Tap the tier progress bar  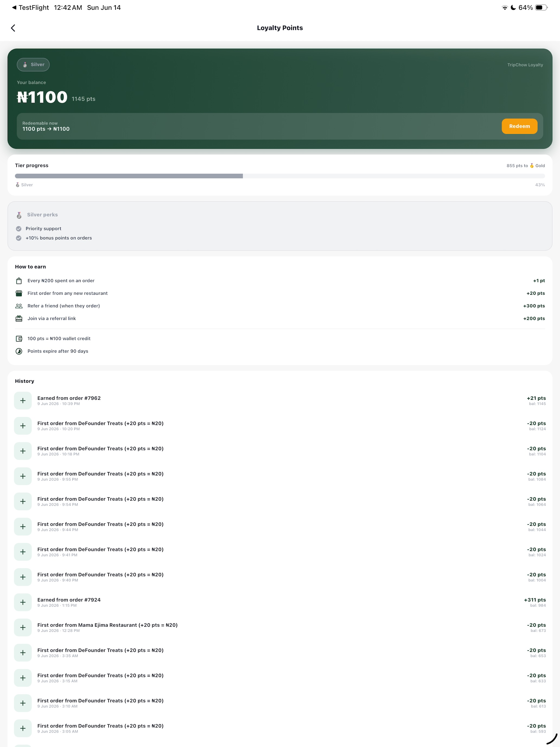pyautogui.click(x=280, y=176)
